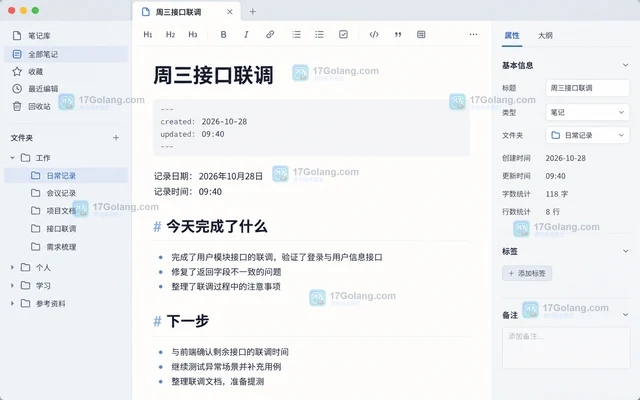
Task: Collapse the 标签 section
Action: click(x=625, y=251)
